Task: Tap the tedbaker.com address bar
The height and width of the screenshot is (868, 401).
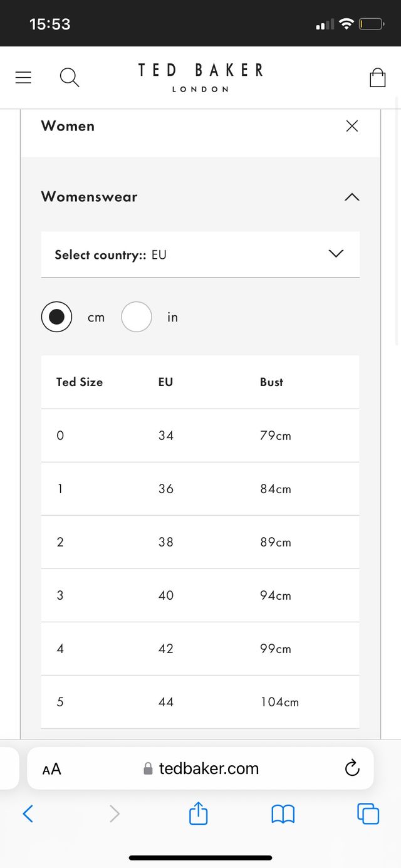Action: point(208,768)
